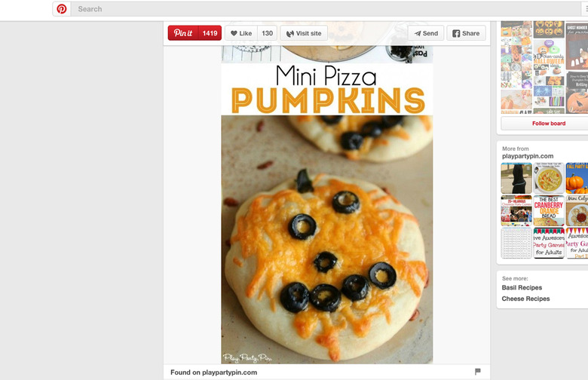Click the Search input field
This screenshot has width=588, height=380.
point(326,9)
